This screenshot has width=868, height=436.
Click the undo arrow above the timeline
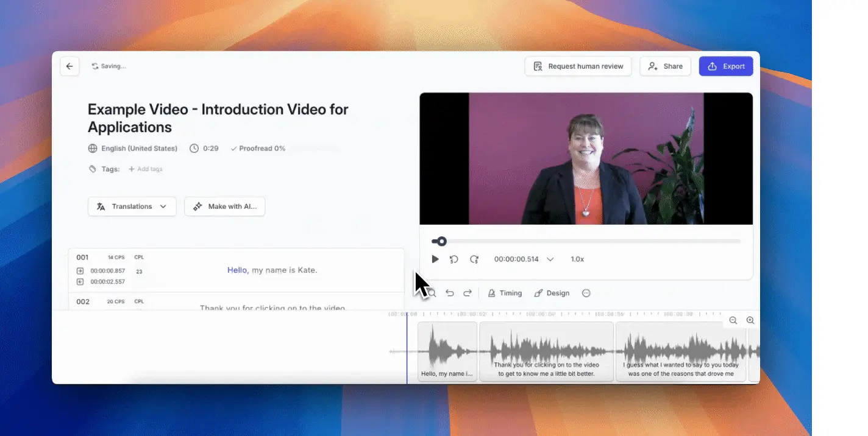coord(450,293)
